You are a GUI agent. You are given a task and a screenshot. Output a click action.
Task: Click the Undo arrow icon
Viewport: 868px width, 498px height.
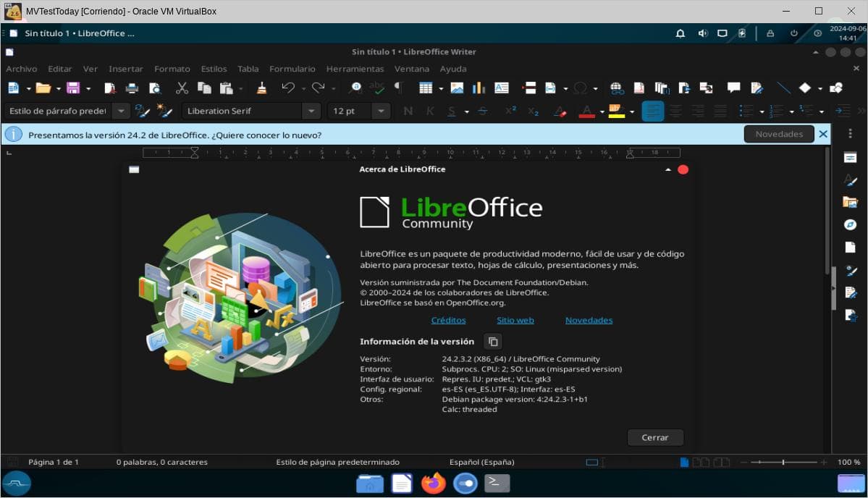(288, 88)
